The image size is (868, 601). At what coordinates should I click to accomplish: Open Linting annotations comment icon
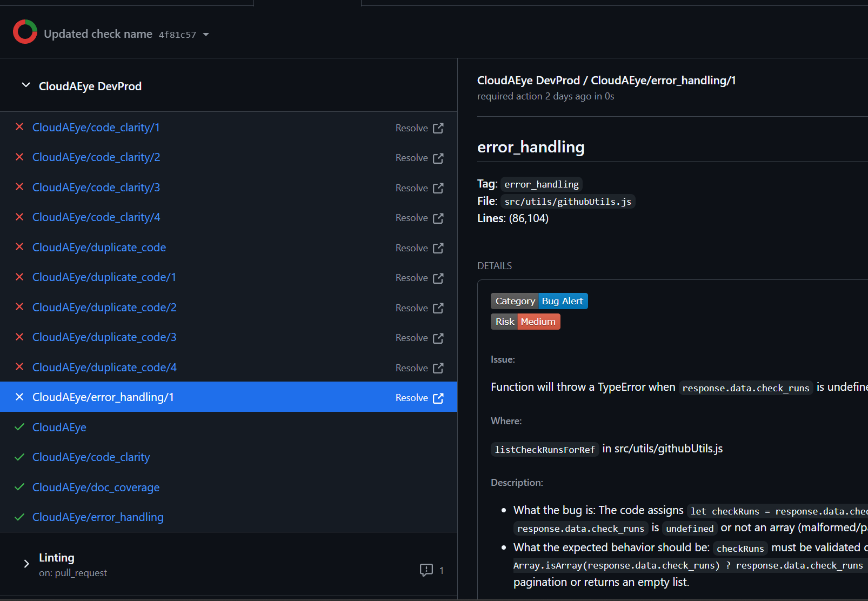426,570
